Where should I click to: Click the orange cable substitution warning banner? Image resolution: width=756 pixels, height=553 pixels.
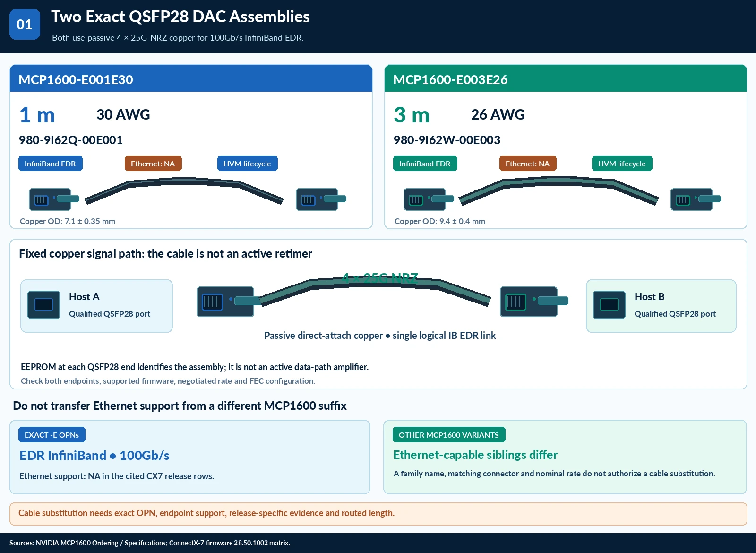pos(378,514)
